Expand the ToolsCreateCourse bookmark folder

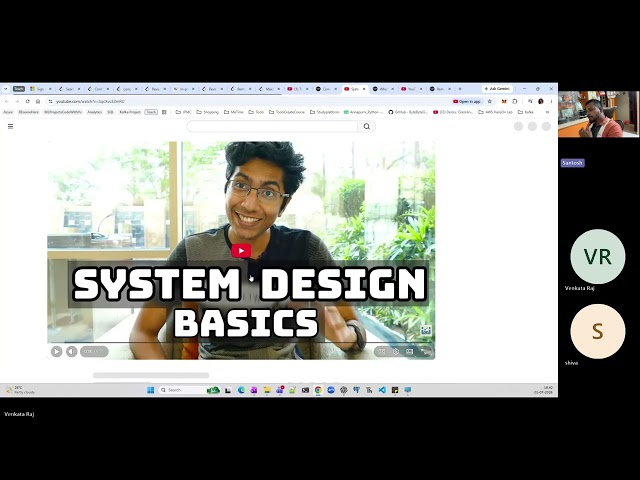(287, 112)
